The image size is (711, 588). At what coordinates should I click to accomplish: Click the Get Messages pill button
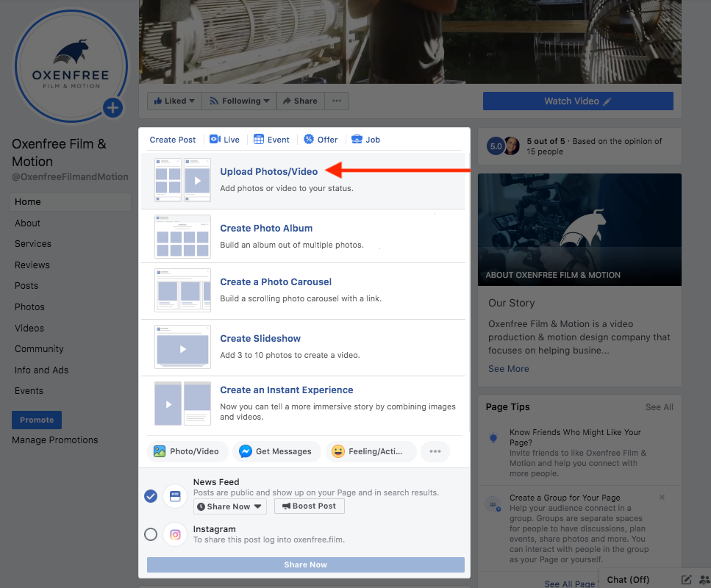tap(276, 451)
